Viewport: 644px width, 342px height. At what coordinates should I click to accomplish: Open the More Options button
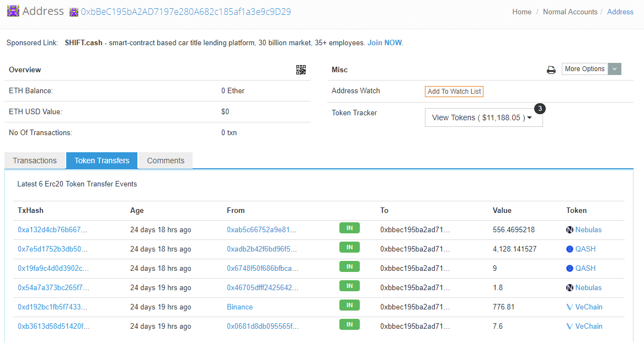585,69
